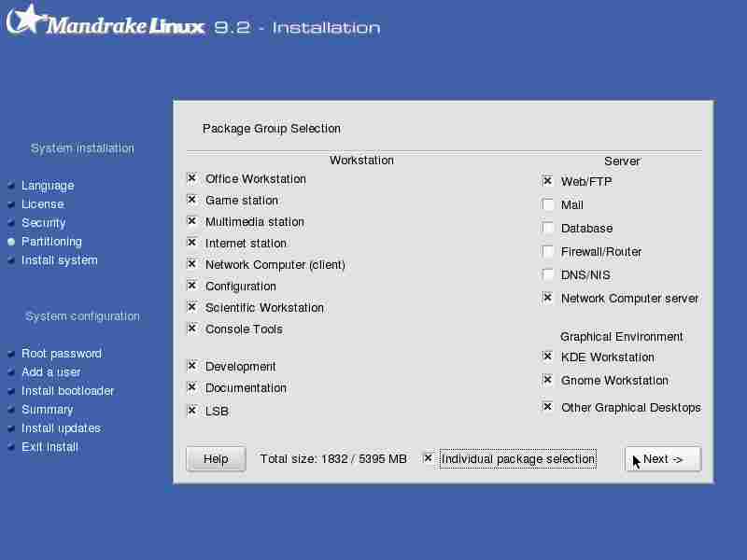
Task: Click the System installation sidebar heading
Action: coord(82,148)
